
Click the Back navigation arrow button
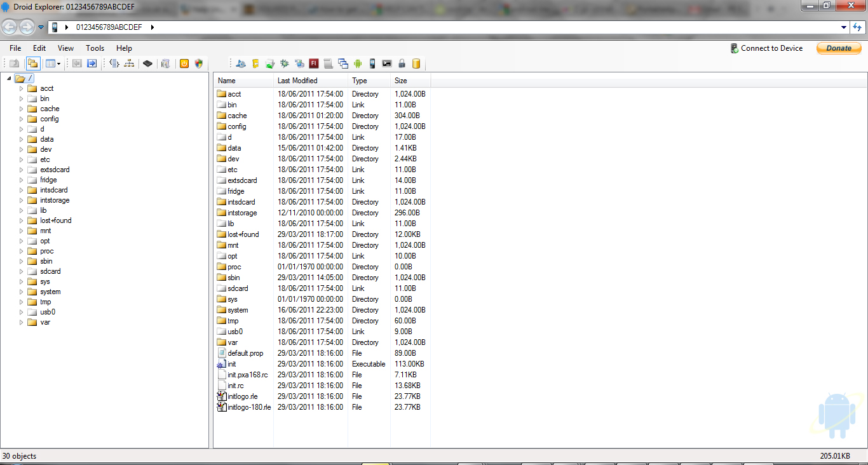click(x=10, y=27)
